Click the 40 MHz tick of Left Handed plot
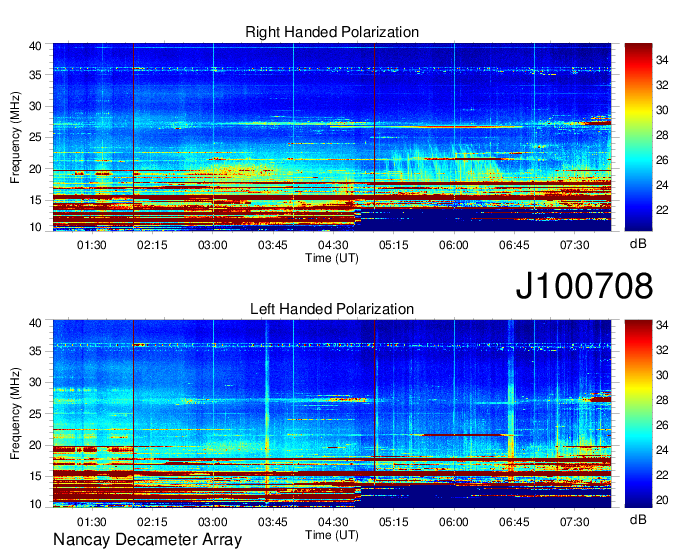 pyautogui.click(x=35, y=323)
